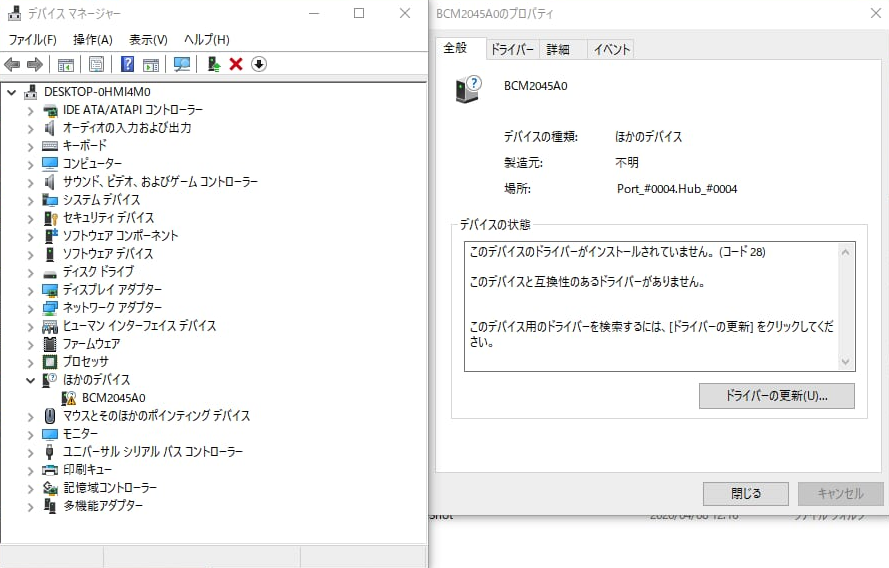Open the 操作(A) menu
Screen dimensions: 889x568
[92, 40]
